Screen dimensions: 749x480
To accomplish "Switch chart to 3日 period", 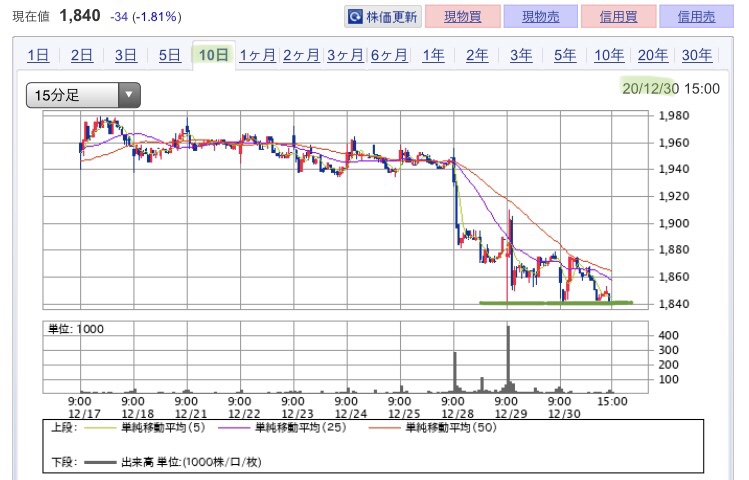I will click(126, 55).
